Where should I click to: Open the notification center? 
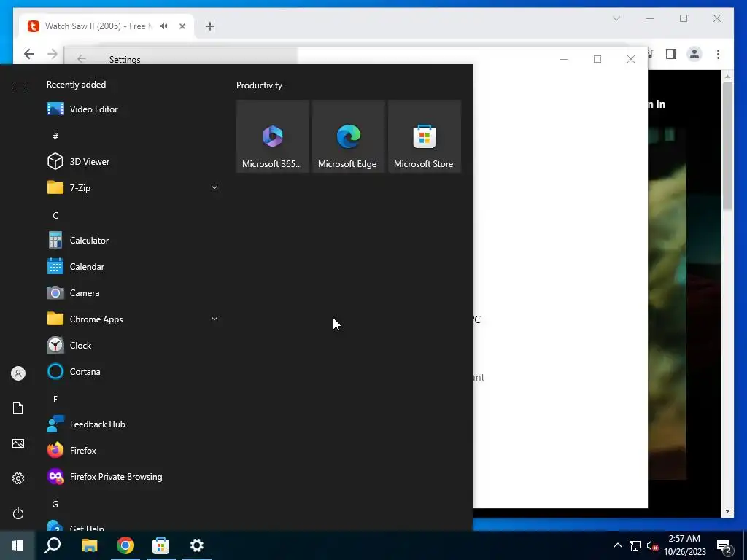coord(724,546)
